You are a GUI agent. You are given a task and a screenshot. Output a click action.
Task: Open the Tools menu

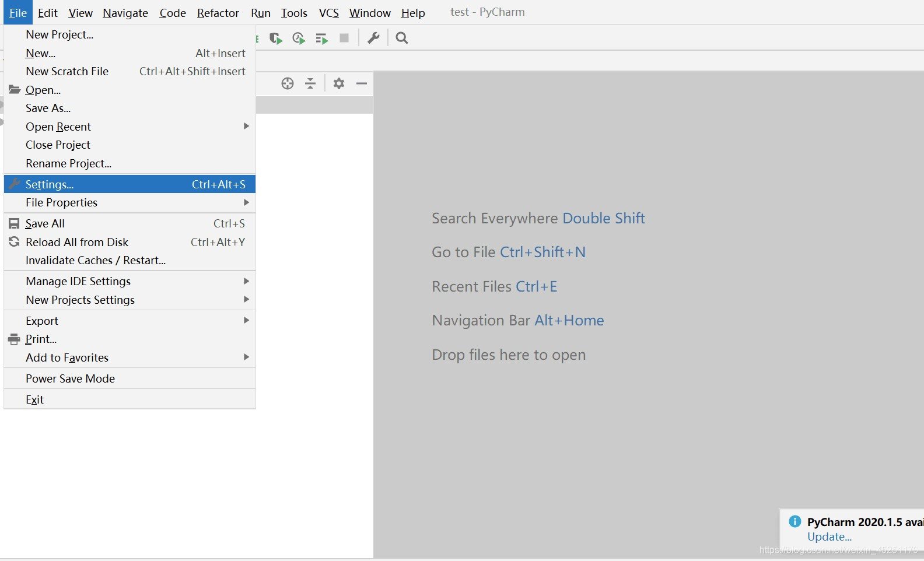pyautogui.click(x=294, y=13)
